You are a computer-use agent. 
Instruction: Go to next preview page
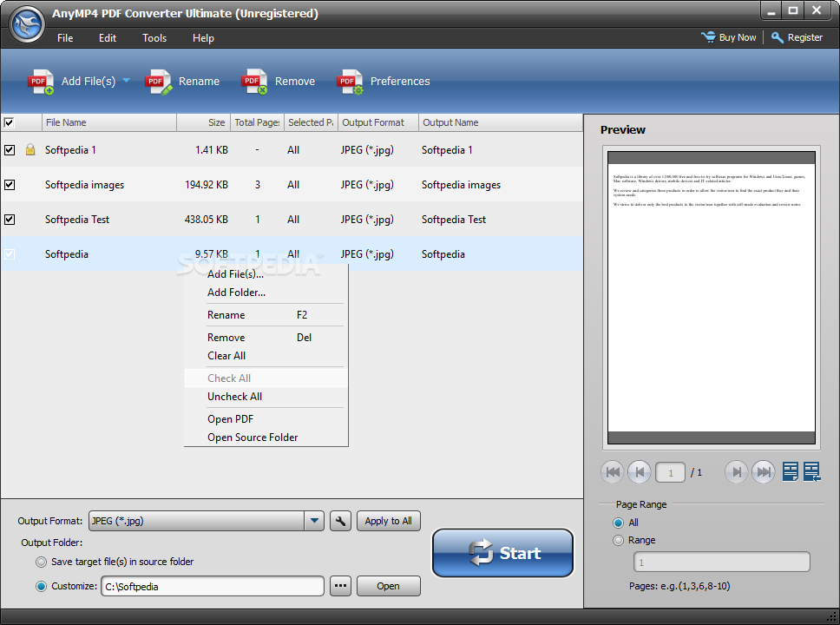[x=736, y=472]
